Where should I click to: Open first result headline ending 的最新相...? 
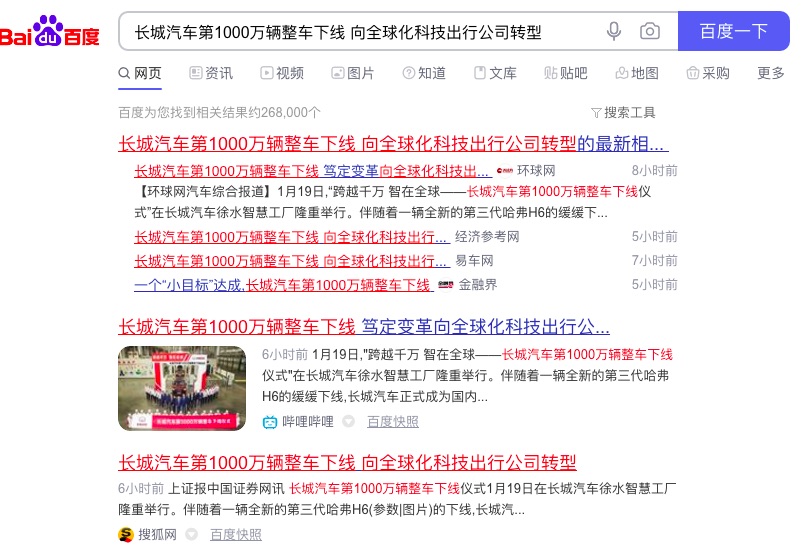click(393, 143)
